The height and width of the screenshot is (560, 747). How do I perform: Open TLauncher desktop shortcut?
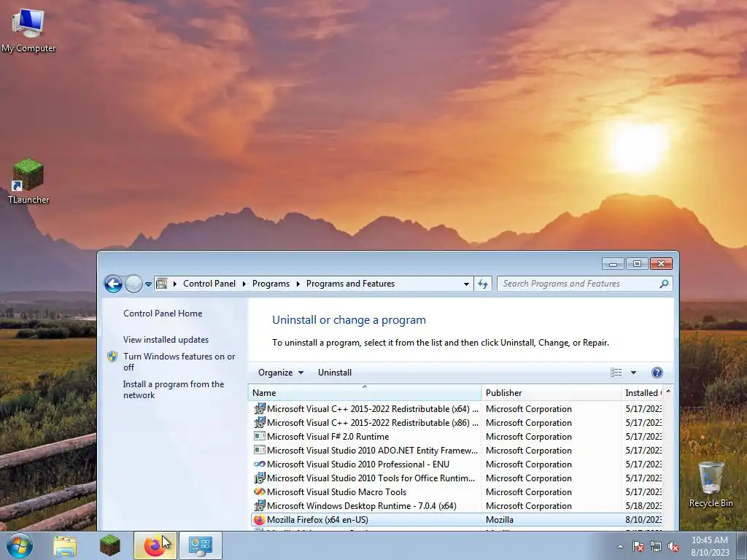(28, 181)
